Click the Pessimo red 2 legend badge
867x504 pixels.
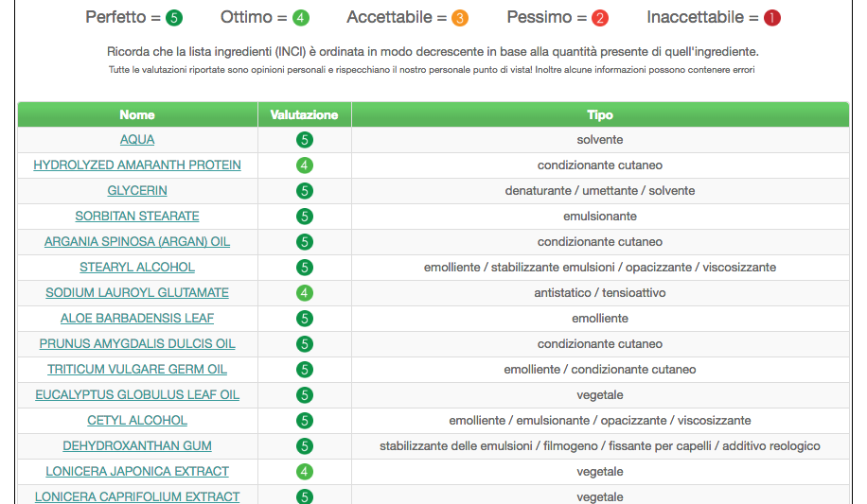pos(600,18)
